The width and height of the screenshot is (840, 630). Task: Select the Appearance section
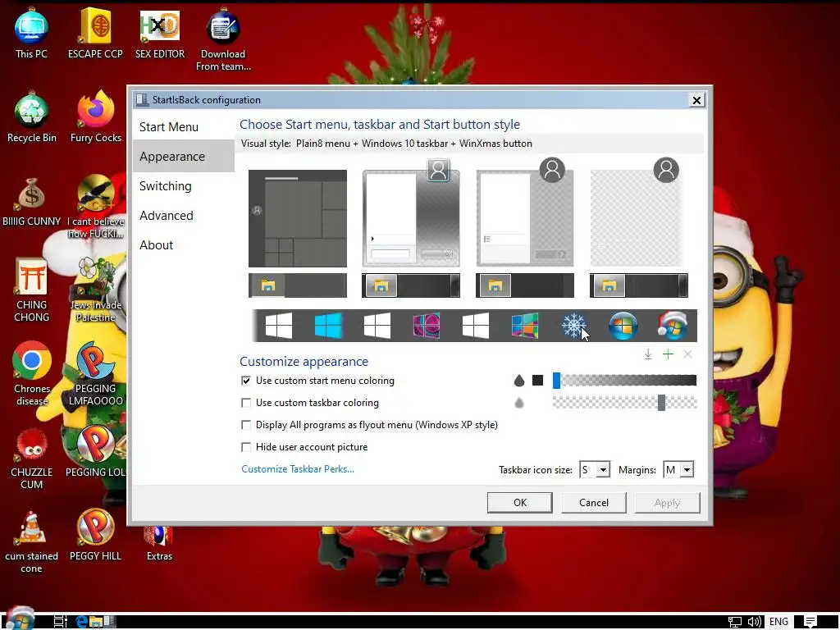183,157
